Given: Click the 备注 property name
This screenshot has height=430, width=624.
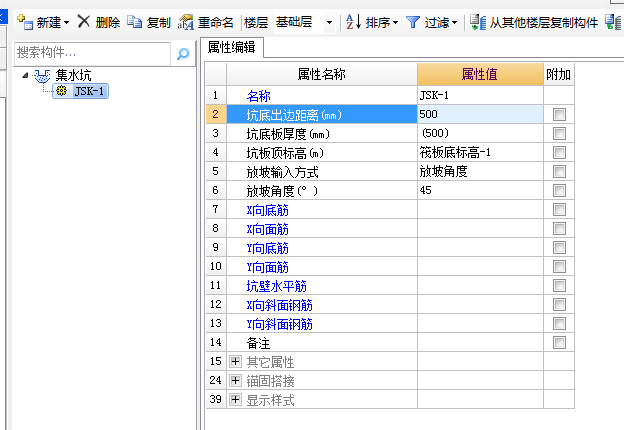Looking at the screenshot, I should click(258, 343).
